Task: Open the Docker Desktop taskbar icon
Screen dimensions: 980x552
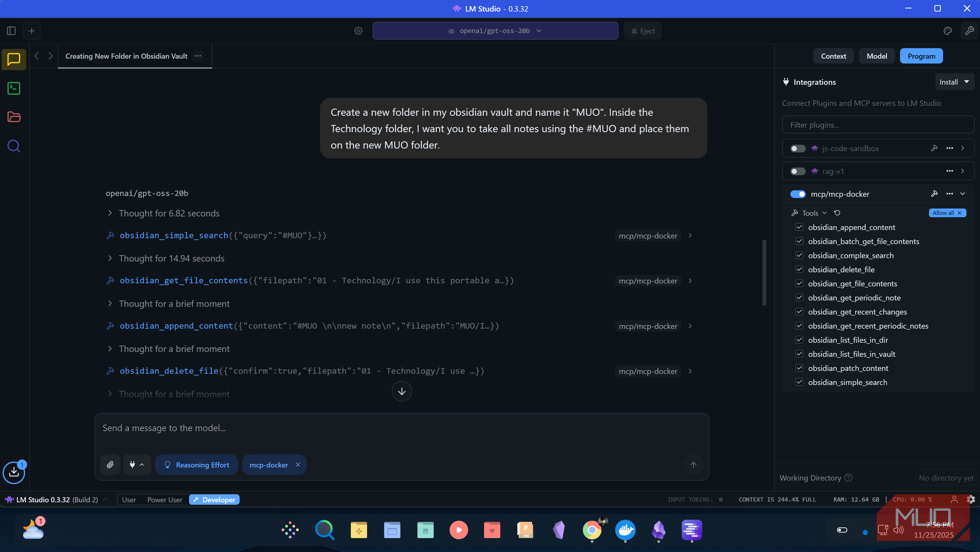Action: [x=625, y=530]
